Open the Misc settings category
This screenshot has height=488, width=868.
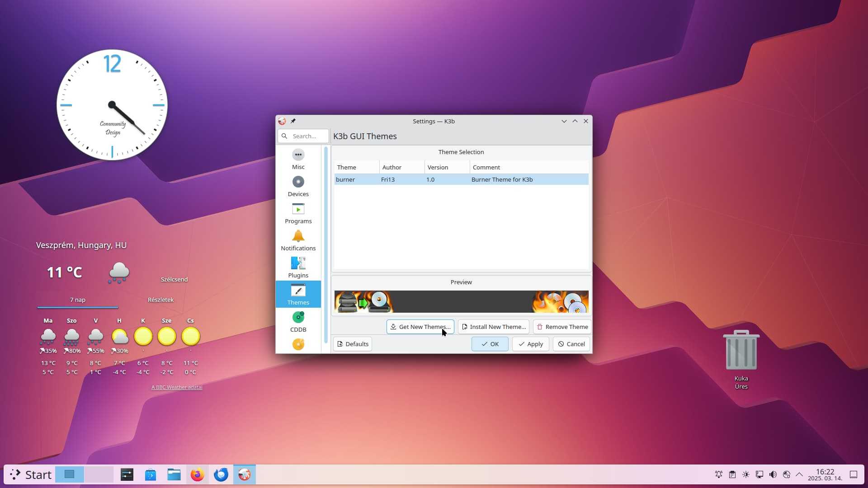[298, 160]
